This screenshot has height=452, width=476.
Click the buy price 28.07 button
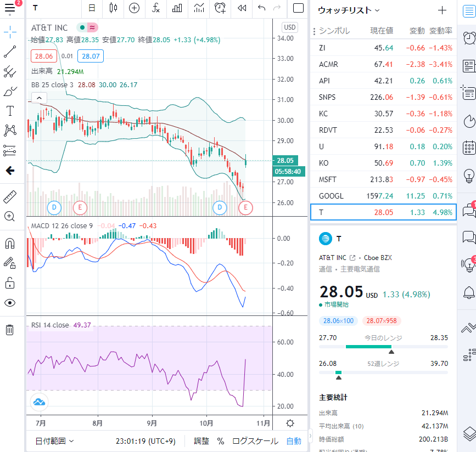(91, 56)
